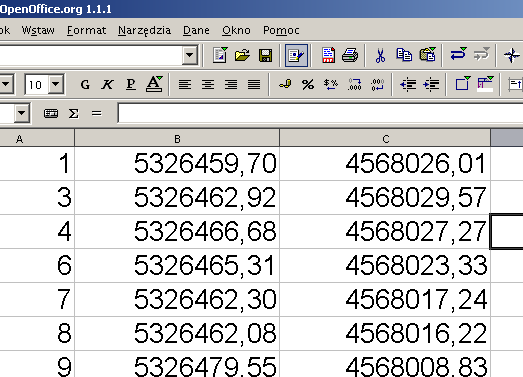Expand font size dropdown showing 10

click(56, 84)
